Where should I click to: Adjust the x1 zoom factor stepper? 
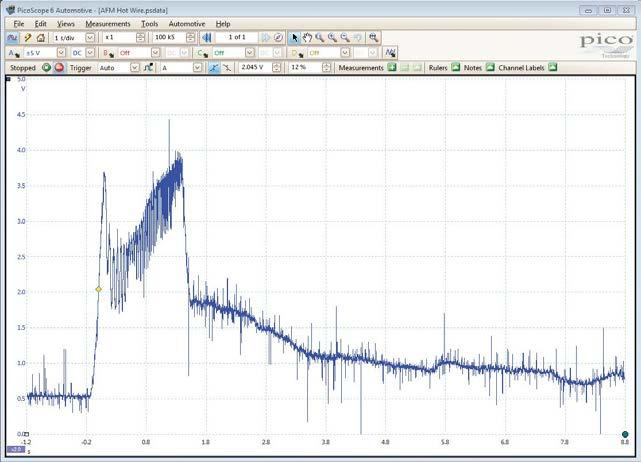click(x=140, y=38)
